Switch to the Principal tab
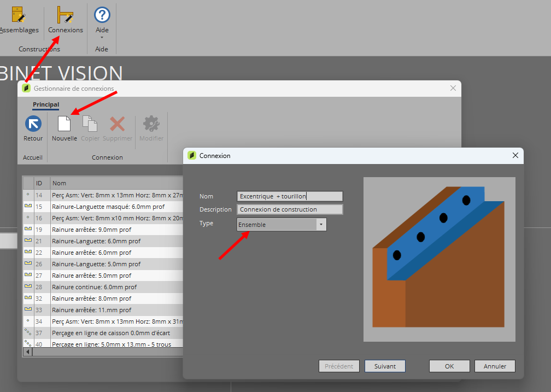551x392 pixels. click(46, 104)
